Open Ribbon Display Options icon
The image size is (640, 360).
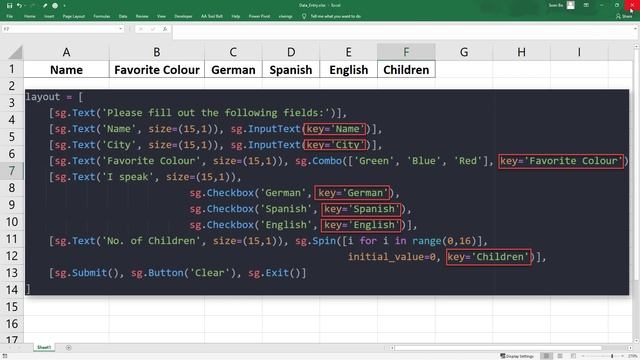(x=586, y=5)
